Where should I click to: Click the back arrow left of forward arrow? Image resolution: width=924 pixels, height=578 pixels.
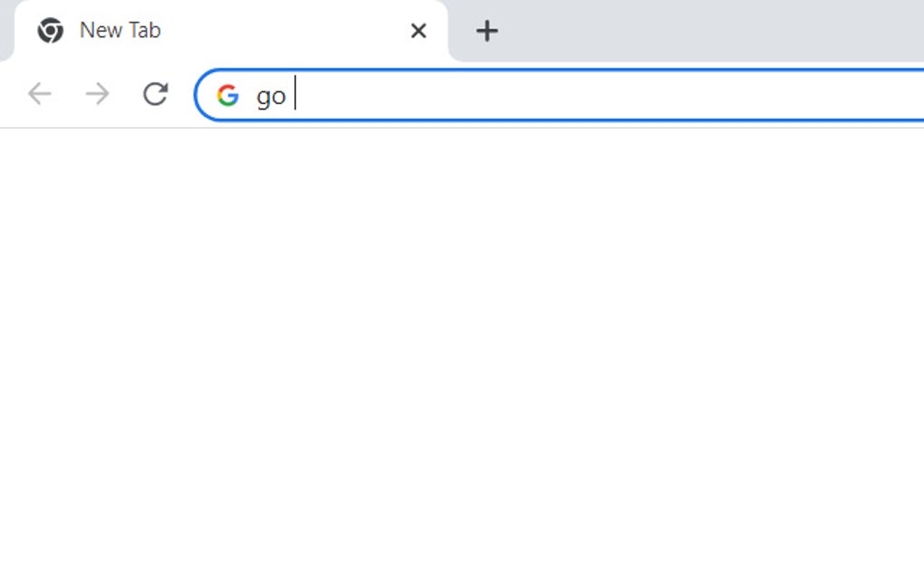pyautogui.click(x=38, y=93)
